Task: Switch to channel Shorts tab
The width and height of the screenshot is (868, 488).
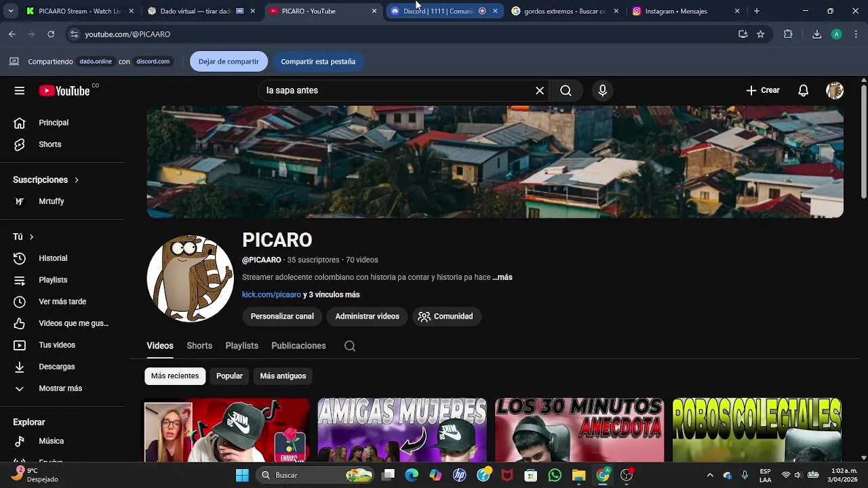Action: pos(199,346)
